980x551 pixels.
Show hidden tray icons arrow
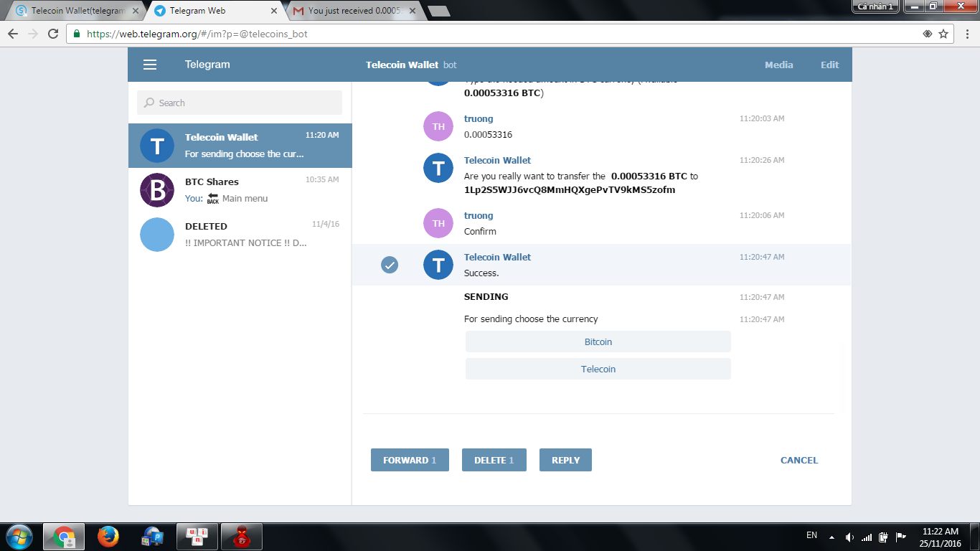(832, 537)
